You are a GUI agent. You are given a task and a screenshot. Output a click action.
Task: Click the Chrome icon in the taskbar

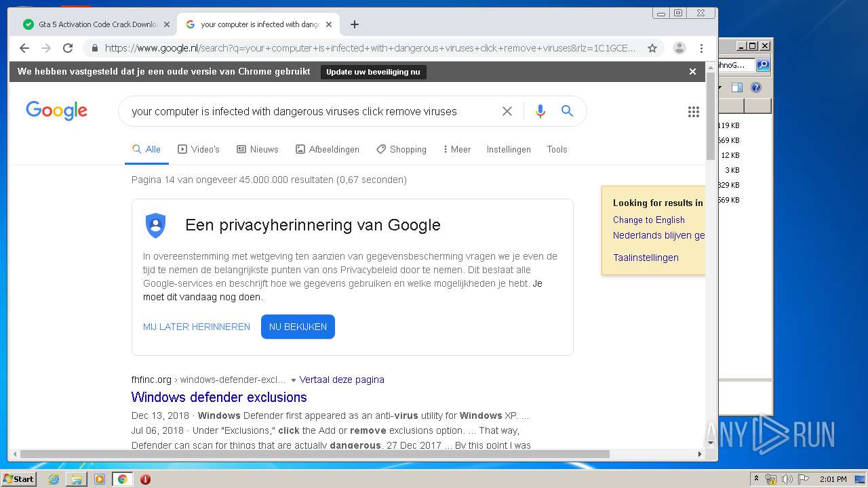point(122,479)
